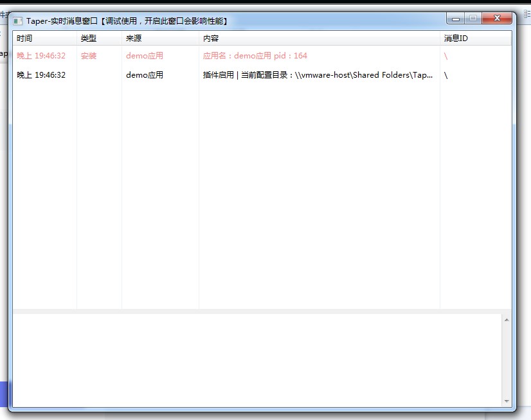
Task: Sort by 时间 column header
Action: tap(45, 39)
